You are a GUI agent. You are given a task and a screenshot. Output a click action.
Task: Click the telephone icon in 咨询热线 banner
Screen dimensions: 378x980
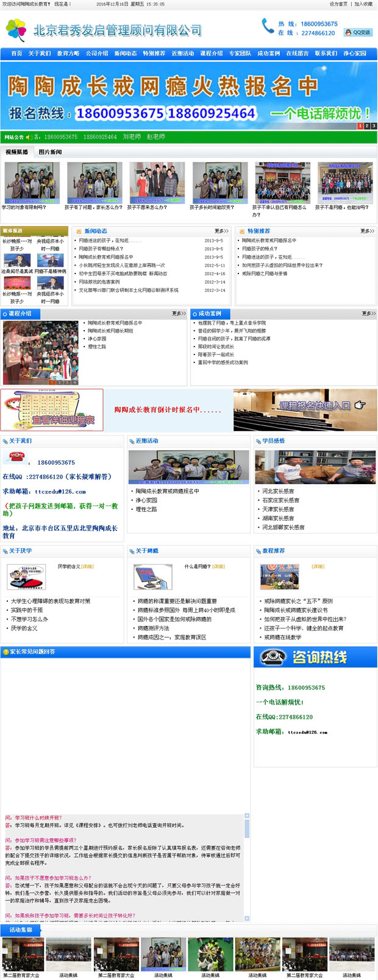coord(273,657)
